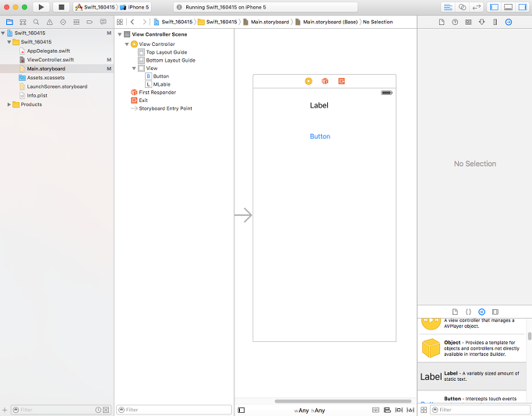Image resolution: width=532 pixels, height=416 pixels.
Task: Show the Identity inspector
Action: tap(468, 22)
